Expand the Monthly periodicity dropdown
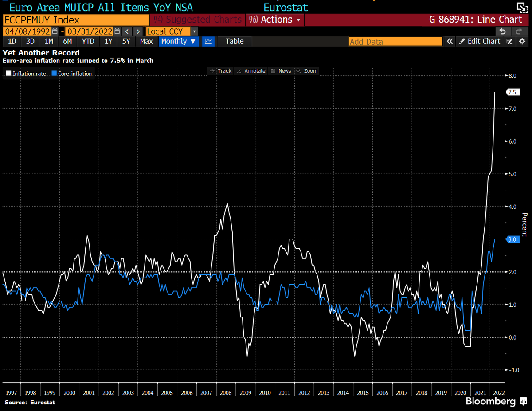The height and width of the screenshot is (411, 532). (x=179, y=41)
